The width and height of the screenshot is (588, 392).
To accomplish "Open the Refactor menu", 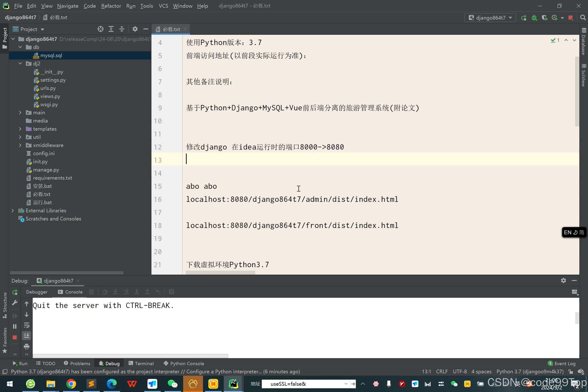I will click(111, 6).
